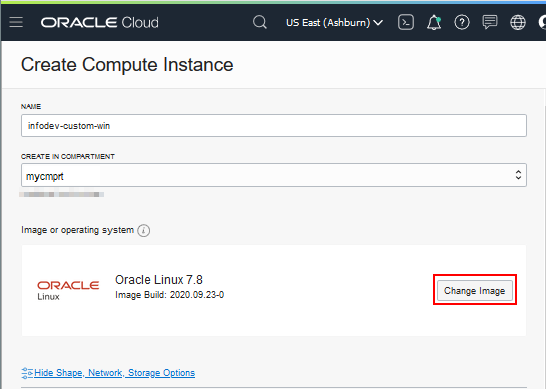Open the user profile avatar icon
The image size is (546, 389).
[x=542, y=23]
